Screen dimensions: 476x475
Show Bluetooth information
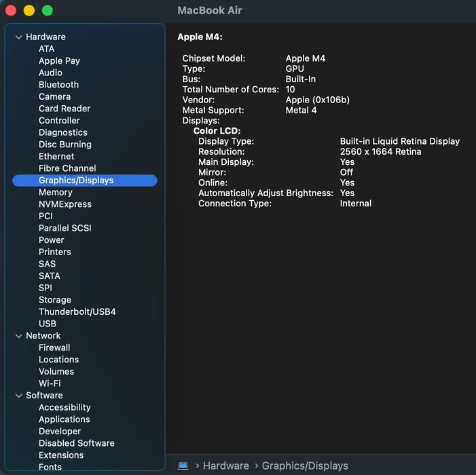tap(58, 85)
